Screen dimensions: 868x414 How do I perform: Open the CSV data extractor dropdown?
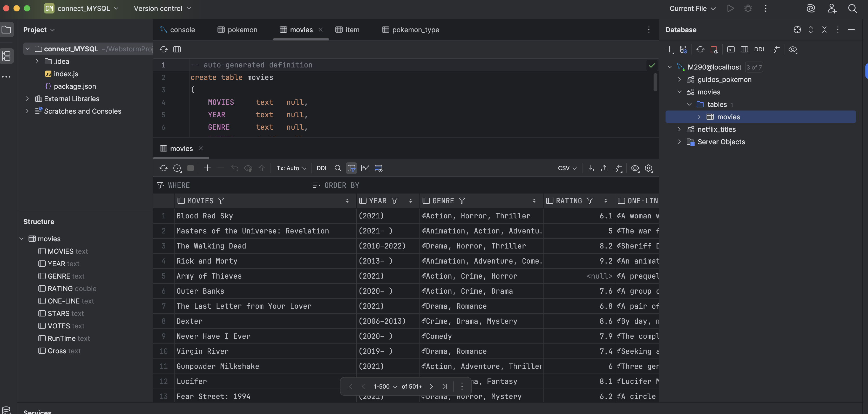tap(567, 168)
